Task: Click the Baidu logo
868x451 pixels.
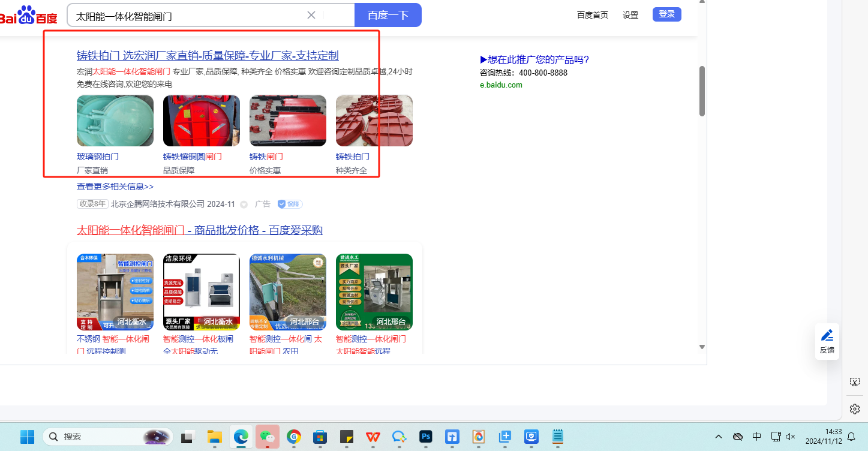Action: (x=28, y=15)
